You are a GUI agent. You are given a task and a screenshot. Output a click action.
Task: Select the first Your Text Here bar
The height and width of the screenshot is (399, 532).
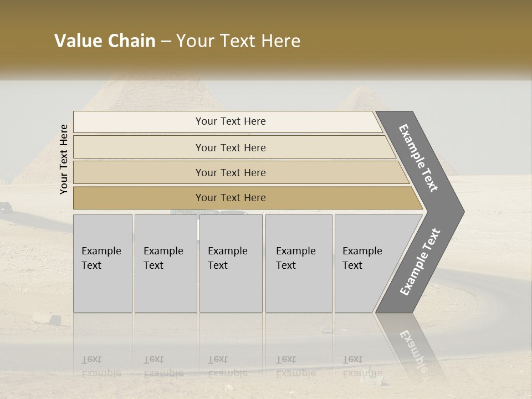tap(230, 121)
